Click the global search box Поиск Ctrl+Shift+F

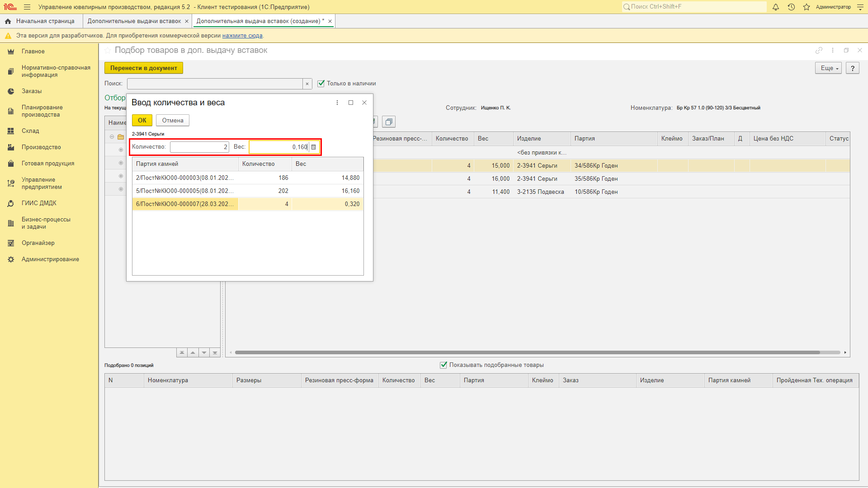[694, 7]
